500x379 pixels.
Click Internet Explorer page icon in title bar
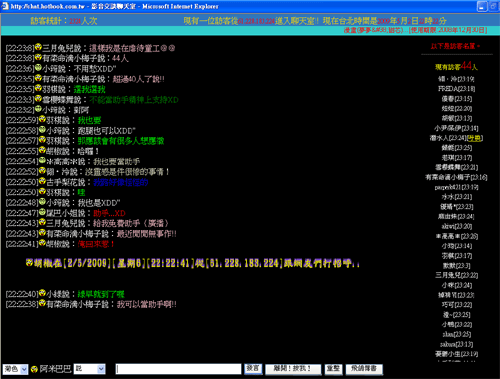(5, 6)
